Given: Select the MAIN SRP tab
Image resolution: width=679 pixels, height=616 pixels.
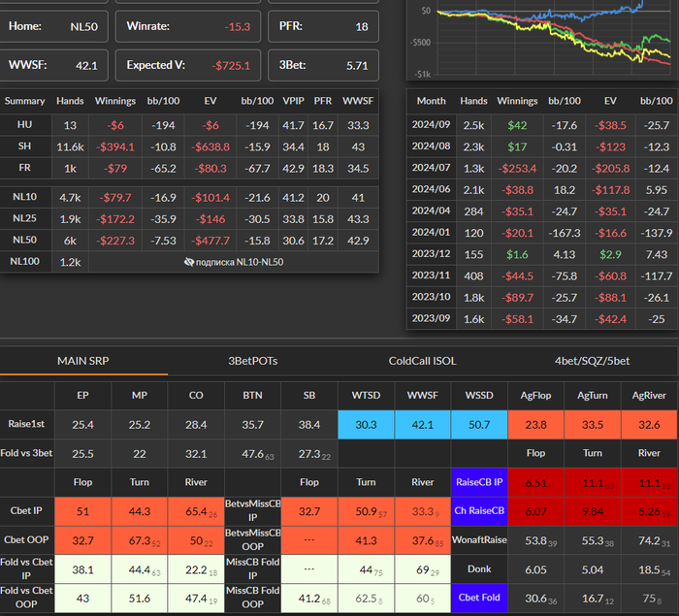Looking at the screenshot, I should click(83, 361).
